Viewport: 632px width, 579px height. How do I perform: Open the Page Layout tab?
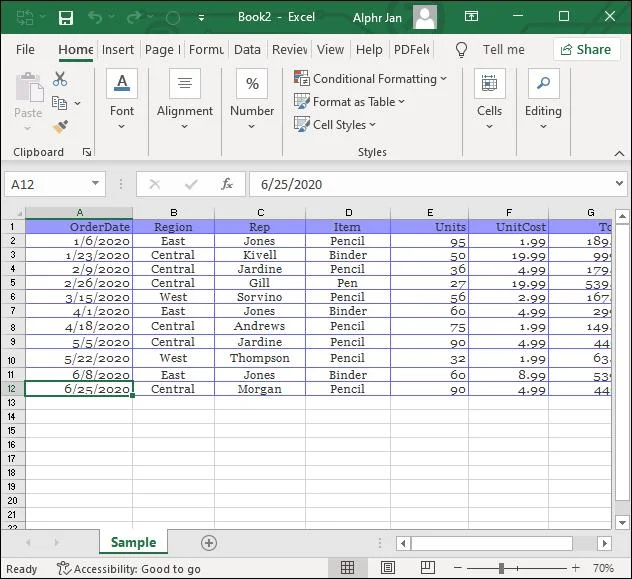[x=162, y=50]
